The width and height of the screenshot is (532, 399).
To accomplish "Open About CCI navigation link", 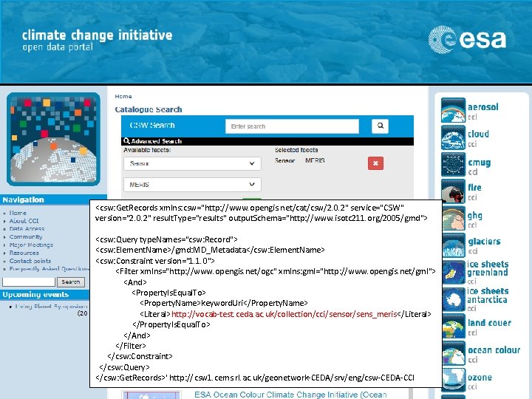I will [x=24, y=221].
